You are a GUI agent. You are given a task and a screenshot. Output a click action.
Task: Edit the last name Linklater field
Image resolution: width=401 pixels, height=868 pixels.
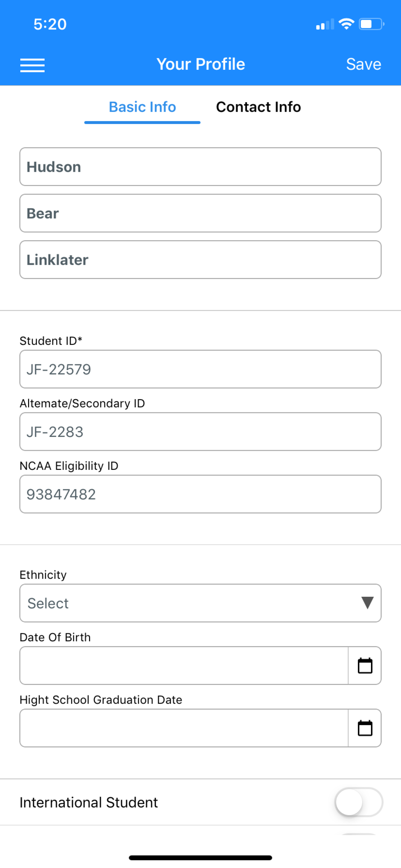(200, 260)
